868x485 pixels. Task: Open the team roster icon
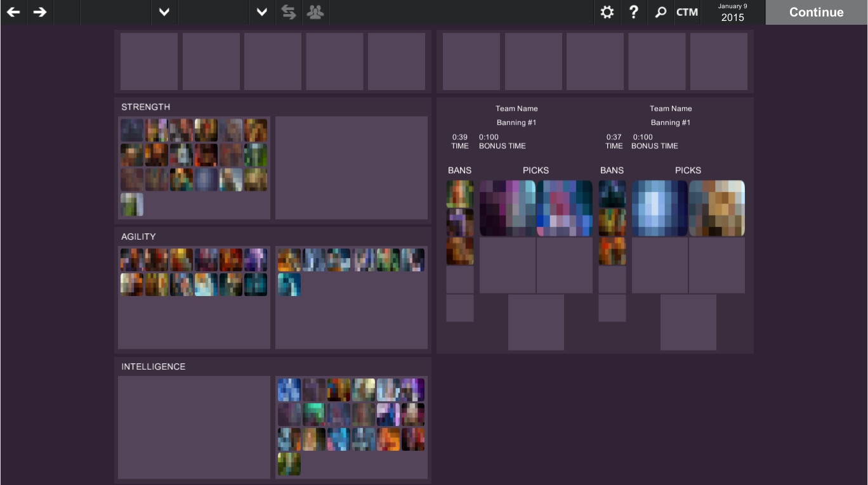pos(315,12)
